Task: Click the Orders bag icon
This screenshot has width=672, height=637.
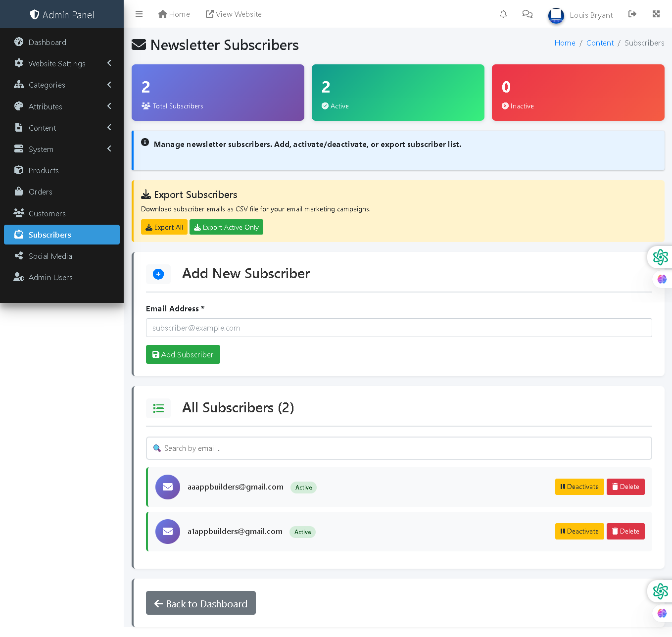Action: (19, 192)
